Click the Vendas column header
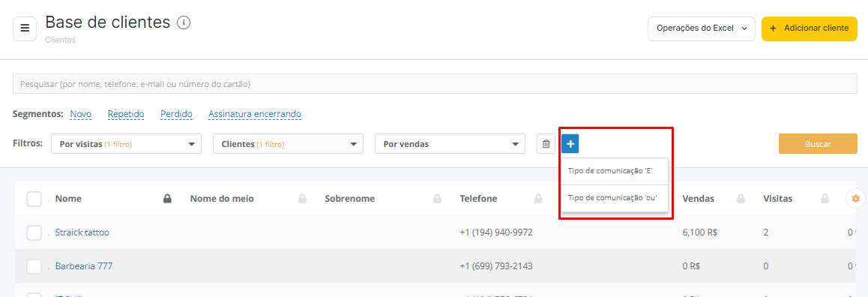This screenshot has width=868, height=297. pyautogui.click(x=699, y=198)
